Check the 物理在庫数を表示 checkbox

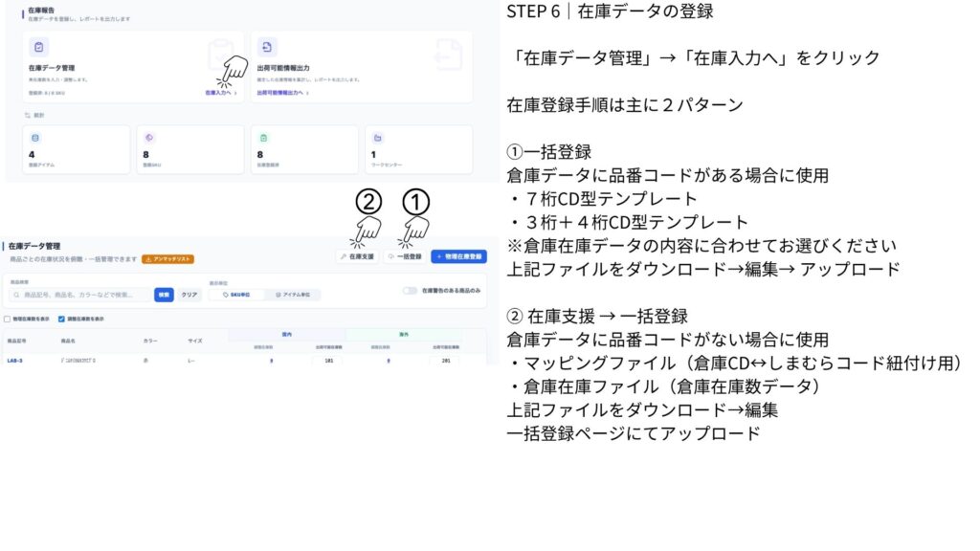[8, 319]
